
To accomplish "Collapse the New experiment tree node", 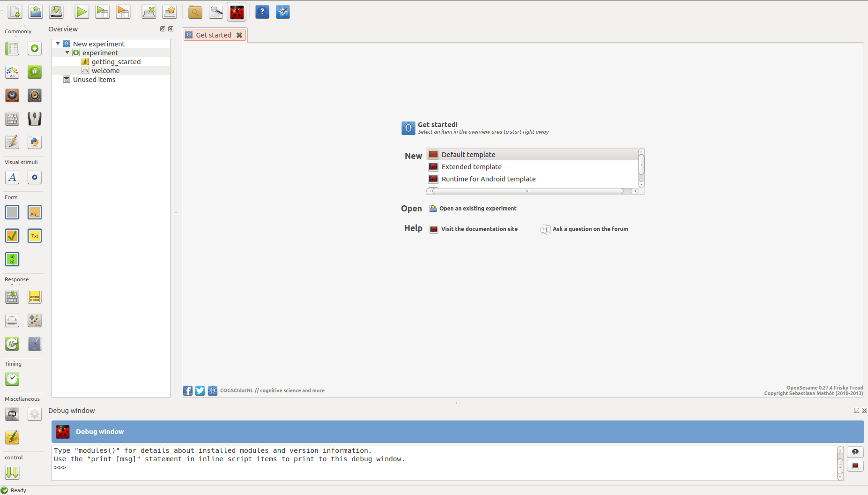I will (x=58, y=44).
